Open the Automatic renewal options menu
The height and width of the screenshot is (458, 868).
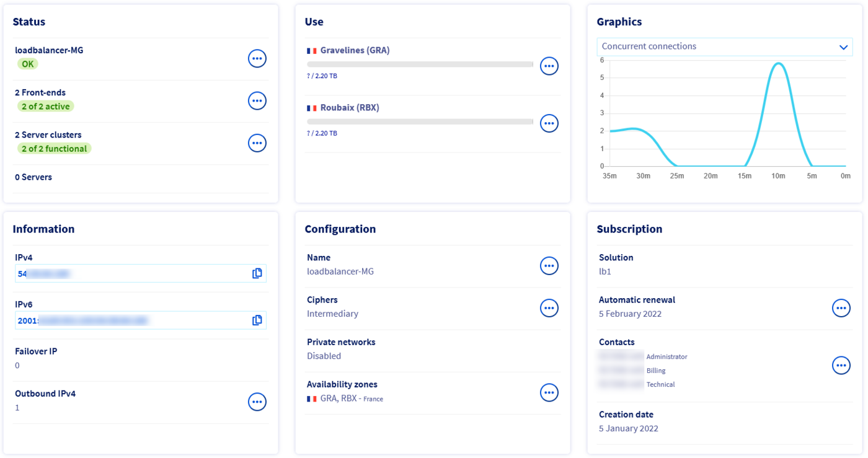click(841, 307)
